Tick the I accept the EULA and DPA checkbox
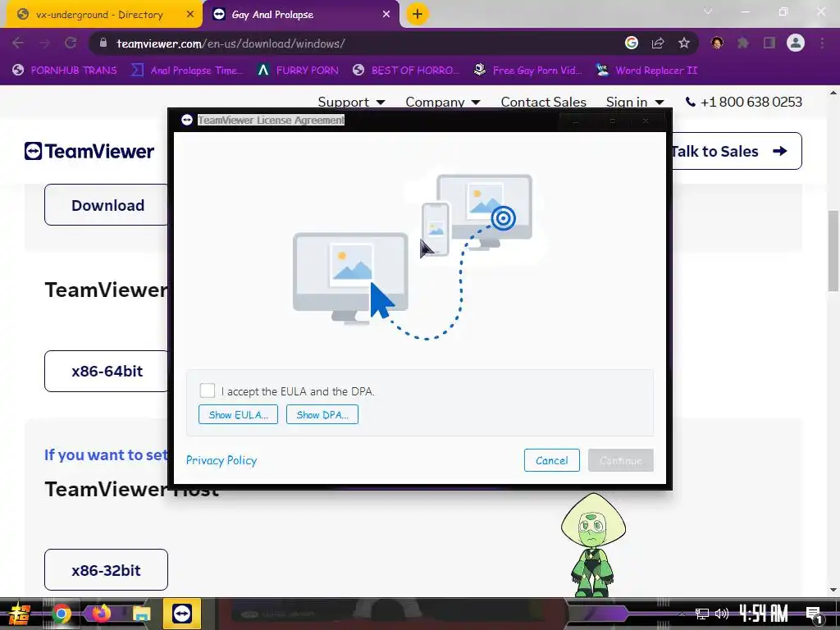 tap(208, 390)
